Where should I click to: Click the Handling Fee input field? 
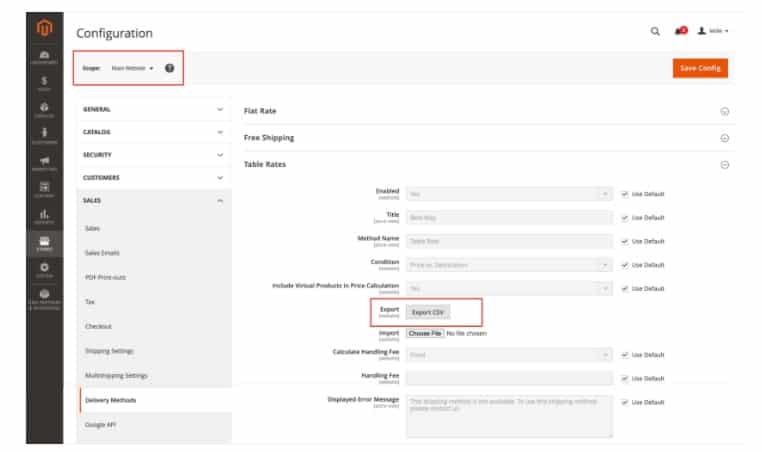tap(509, 378)
